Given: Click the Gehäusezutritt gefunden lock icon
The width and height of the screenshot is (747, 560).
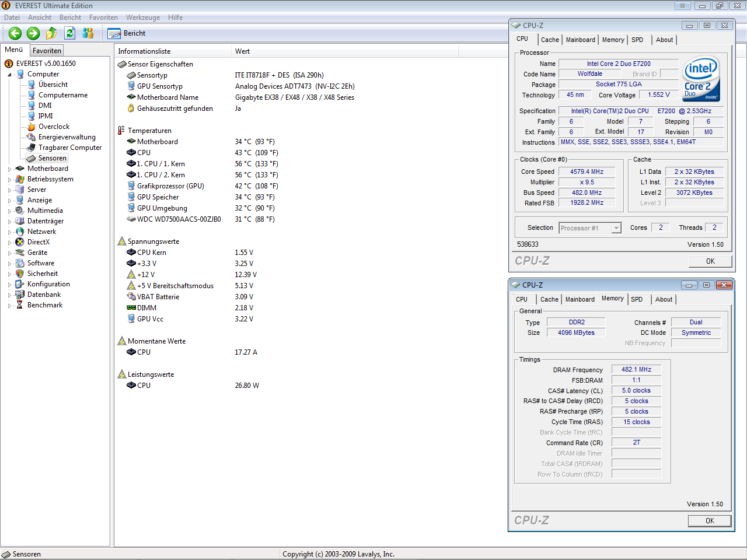Looking at the screenshot, I should pyautogui.click(x=131, y=108).
